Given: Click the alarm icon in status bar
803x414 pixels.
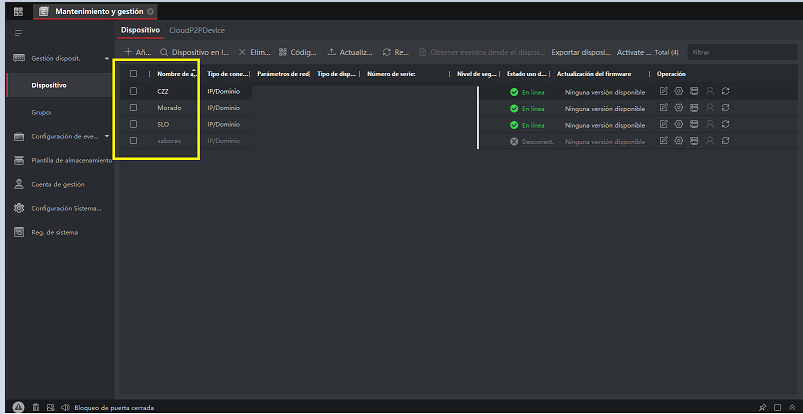Looking at the screenshot, I should tap(17, 407).
